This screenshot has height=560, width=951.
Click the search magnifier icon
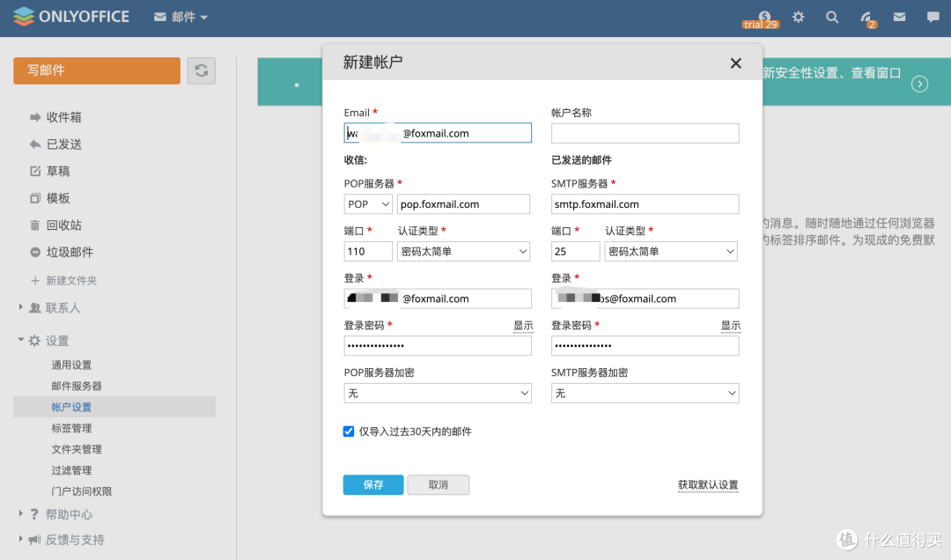[x=832, y=17]
